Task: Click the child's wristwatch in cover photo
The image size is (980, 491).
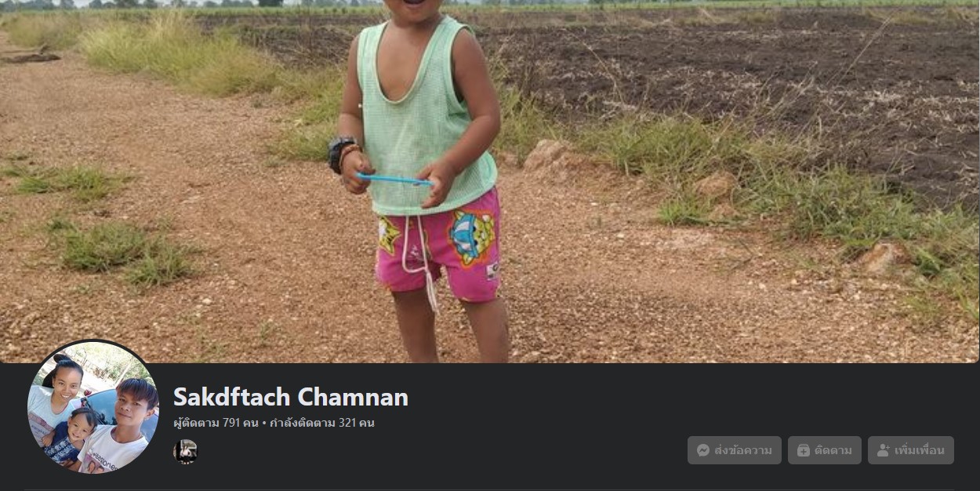Action: (341, 152)
